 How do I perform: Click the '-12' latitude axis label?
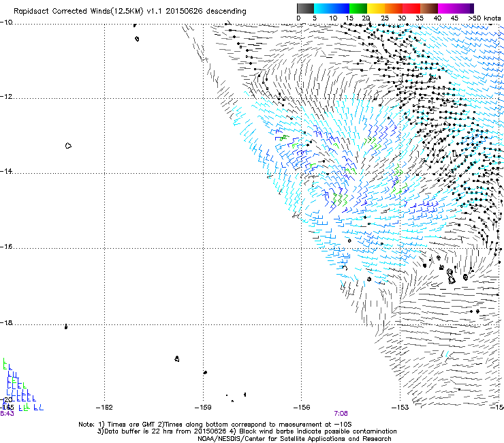coord(6,97)
